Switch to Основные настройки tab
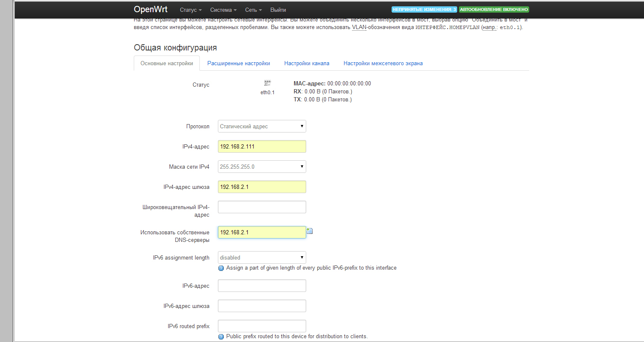Image resolution: width=644 pixels, height=342 pixels. 167,63
